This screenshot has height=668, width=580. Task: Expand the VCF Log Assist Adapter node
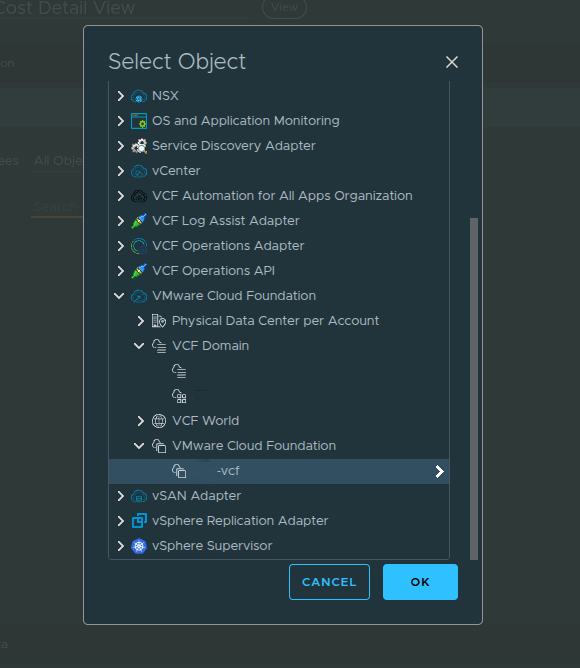(121, 221)
